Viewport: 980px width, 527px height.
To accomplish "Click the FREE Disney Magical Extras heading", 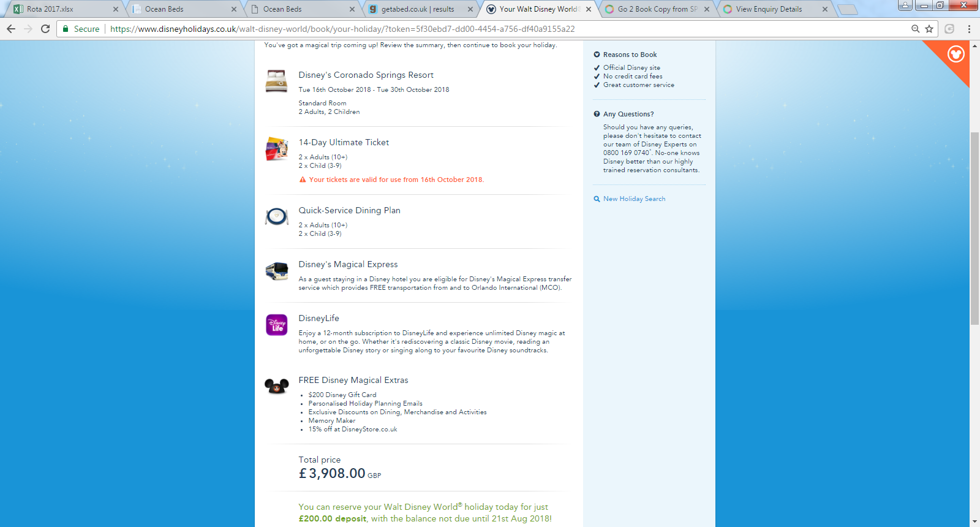I will tap(353, 380).
